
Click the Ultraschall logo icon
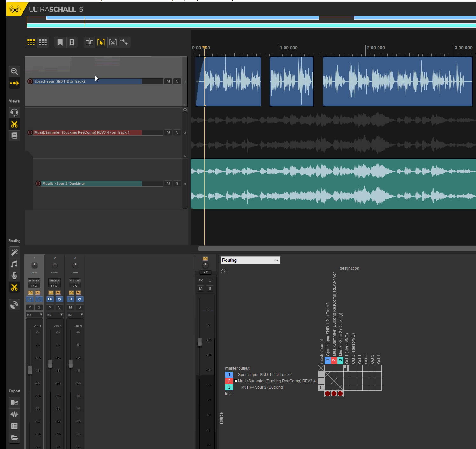click(x=14, y=9)
